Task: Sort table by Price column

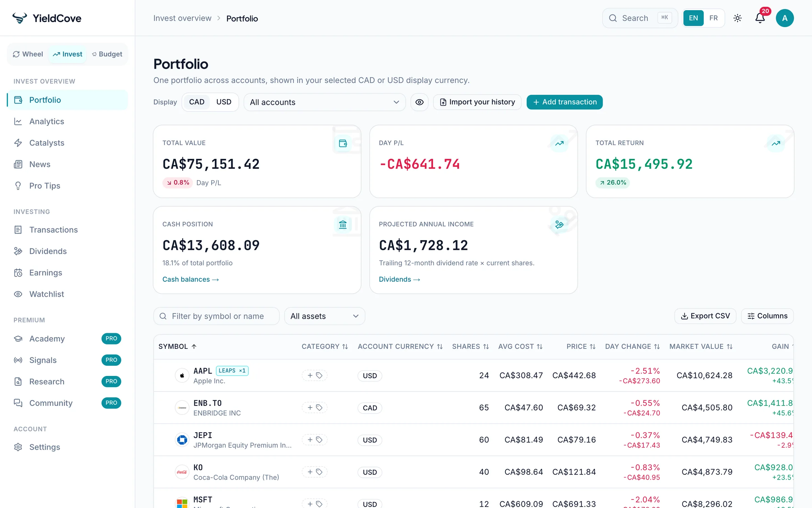Action: pos(581,346)
